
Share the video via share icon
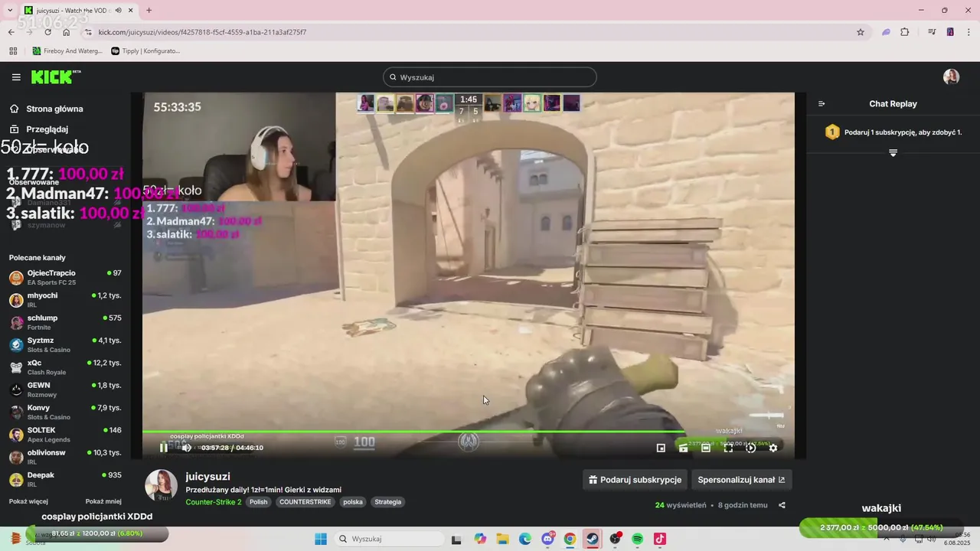point(782,505)
